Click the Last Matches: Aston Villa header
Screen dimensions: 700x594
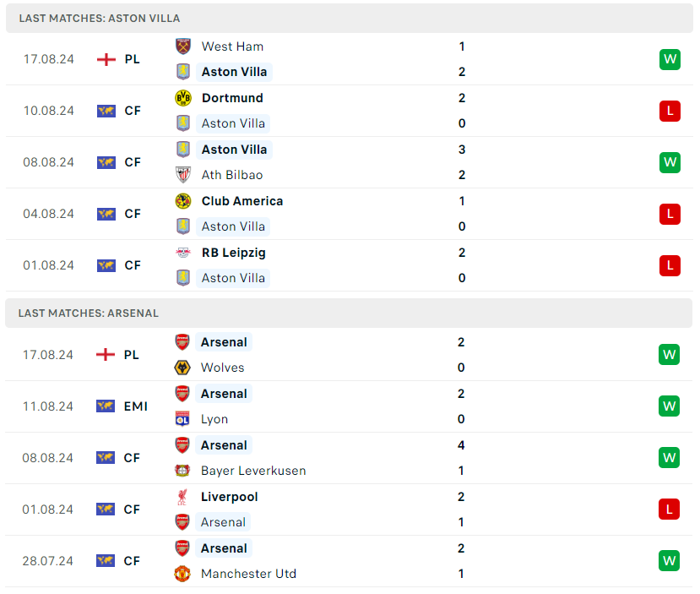point(100,18)
